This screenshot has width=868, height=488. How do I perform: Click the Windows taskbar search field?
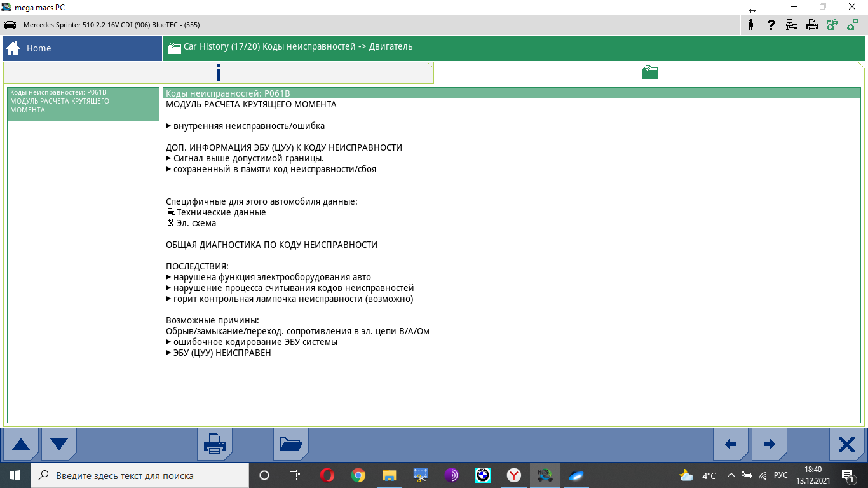pyautogui.click(x=140, y=475)
